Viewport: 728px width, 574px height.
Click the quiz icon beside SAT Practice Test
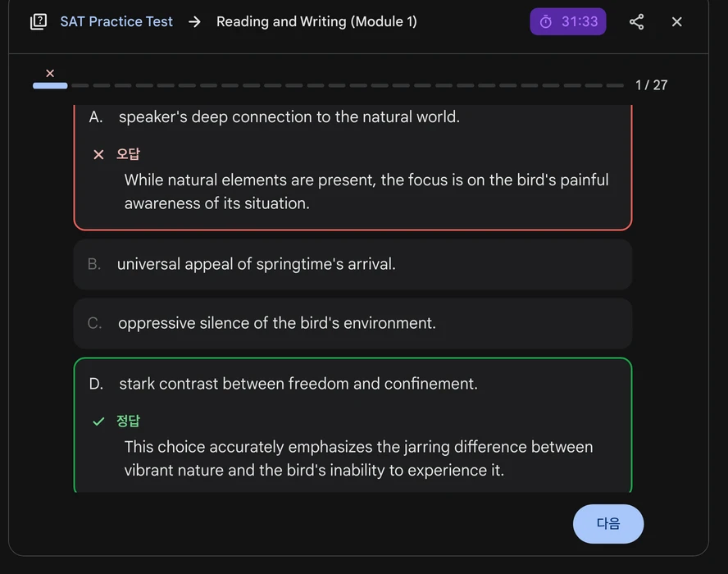pos(39,22)
